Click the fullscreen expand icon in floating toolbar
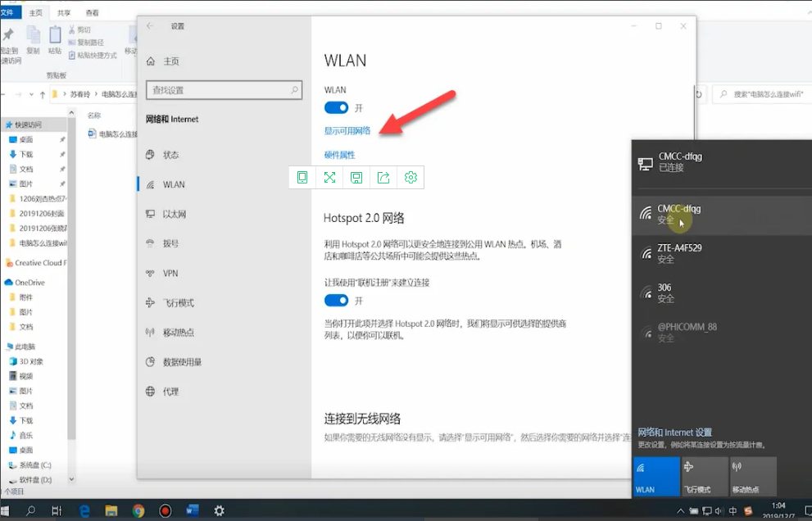The image size is (812, 521). (x=329, y=177)
